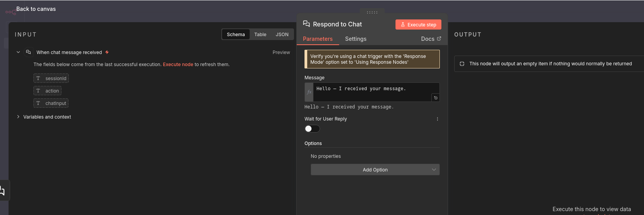Select the Parameters tab
This screenshot has height=215, width=644.
318,39
